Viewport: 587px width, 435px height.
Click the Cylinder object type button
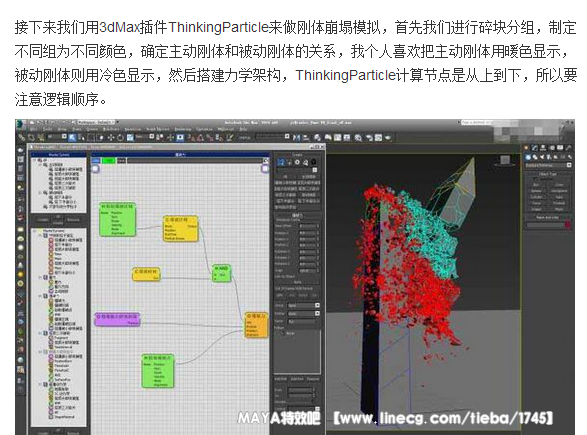(536, 197)
